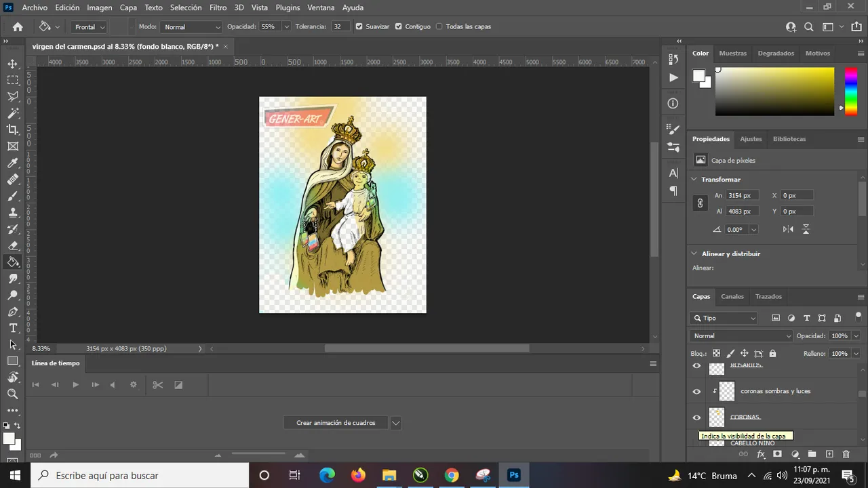Open the fill source Frontal dropdown
The height and width of the screenshot is (488, 868).
click(x=89, y=27)
